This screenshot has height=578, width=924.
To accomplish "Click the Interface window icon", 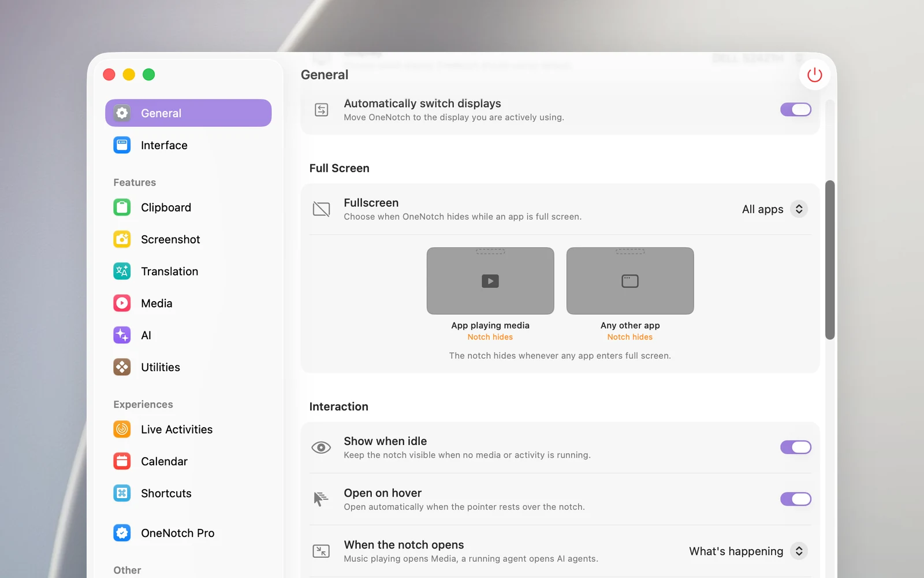I will click(x=122, y=145).
